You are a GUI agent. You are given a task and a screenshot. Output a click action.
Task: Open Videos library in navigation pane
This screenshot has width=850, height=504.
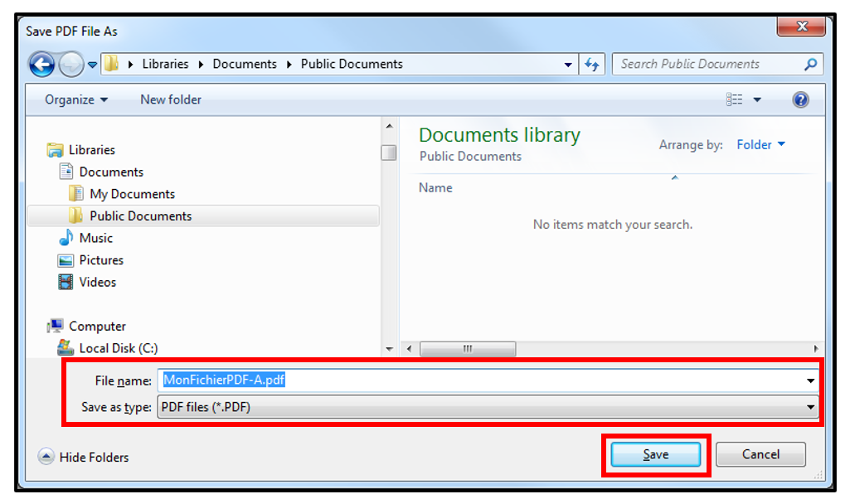click(97, 282)
